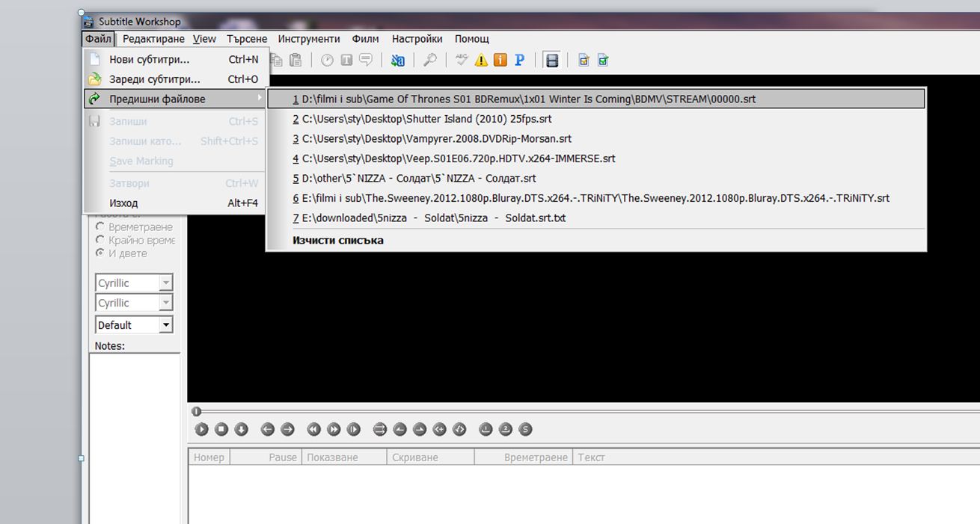The height and width of the screenshot is (524, 980).
Task: Open the first Cyrillic charset dropdown
Action: [165, 283]
